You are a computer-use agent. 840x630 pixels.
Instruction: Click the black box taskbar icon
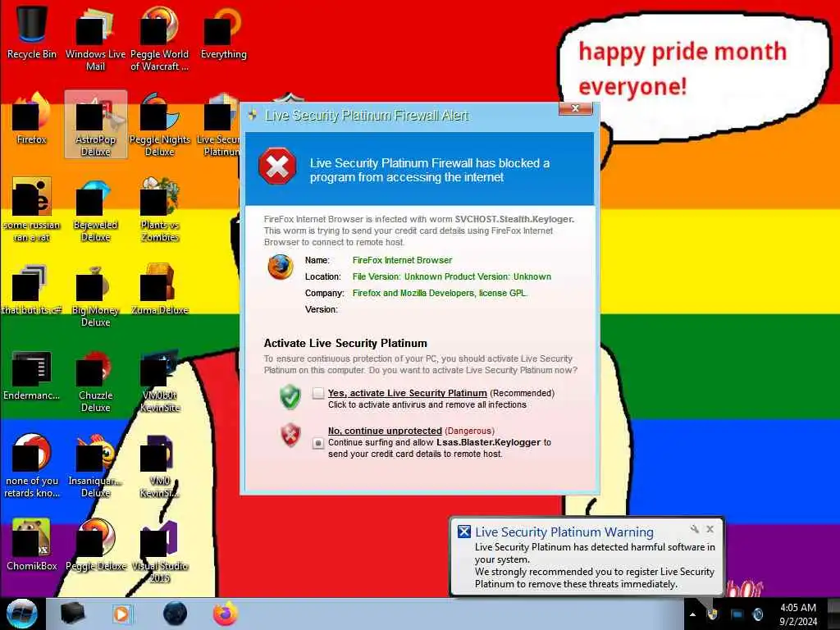pos(72,614)
